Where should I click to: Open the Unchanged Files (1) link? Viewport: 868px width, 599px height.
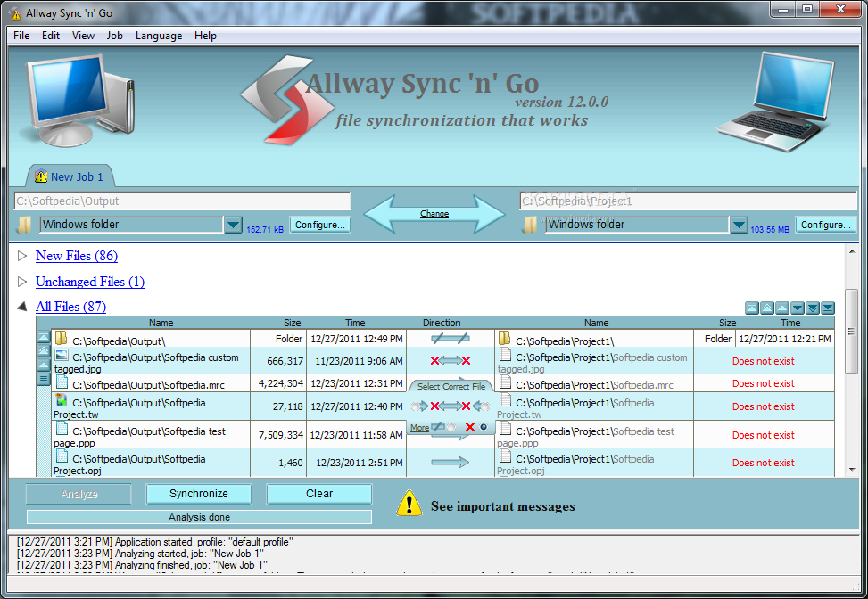coord(90,282)
